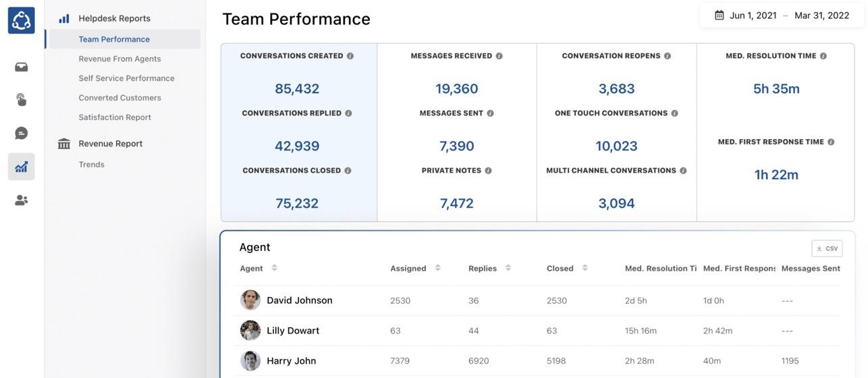Open the chat bubble icon in left rail
The width and height of the screenshot is (868, 378).
[x=21, y=133]
